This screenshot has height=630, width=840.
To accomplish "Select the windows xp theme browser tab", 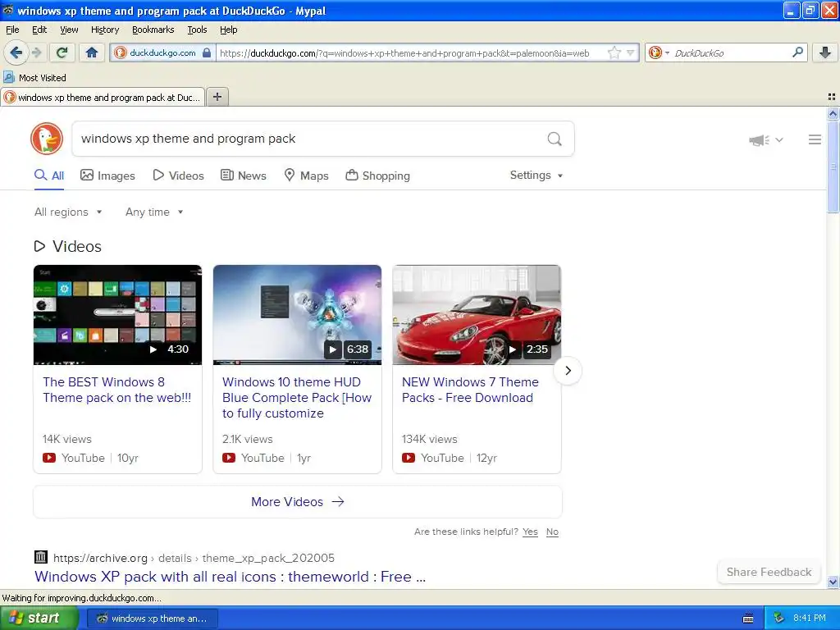I will point(103,97).
